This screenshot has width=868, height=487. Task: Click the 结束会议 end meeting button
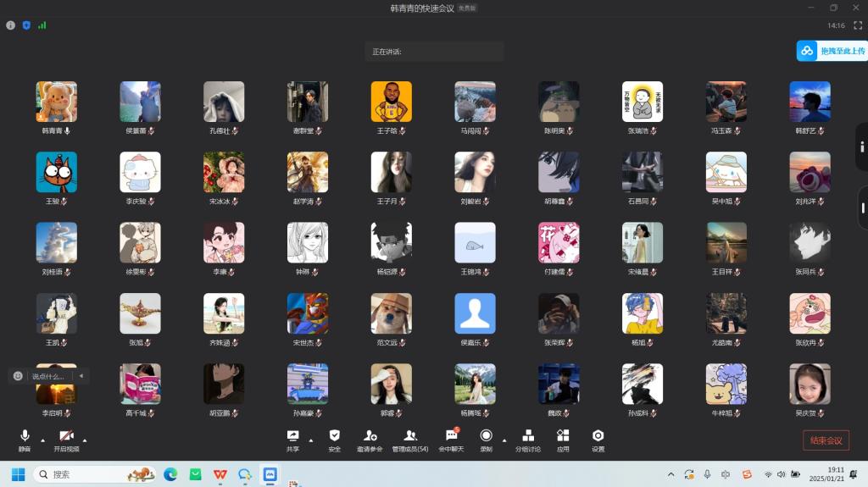click(x=826, y=440)
